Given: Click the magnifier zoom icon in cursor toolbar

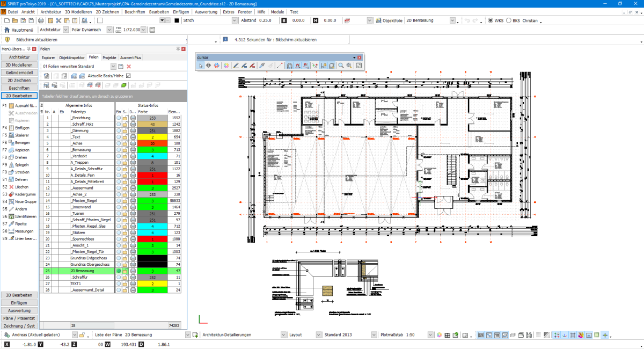Looking at the screenshot, I should coord(341,66).
